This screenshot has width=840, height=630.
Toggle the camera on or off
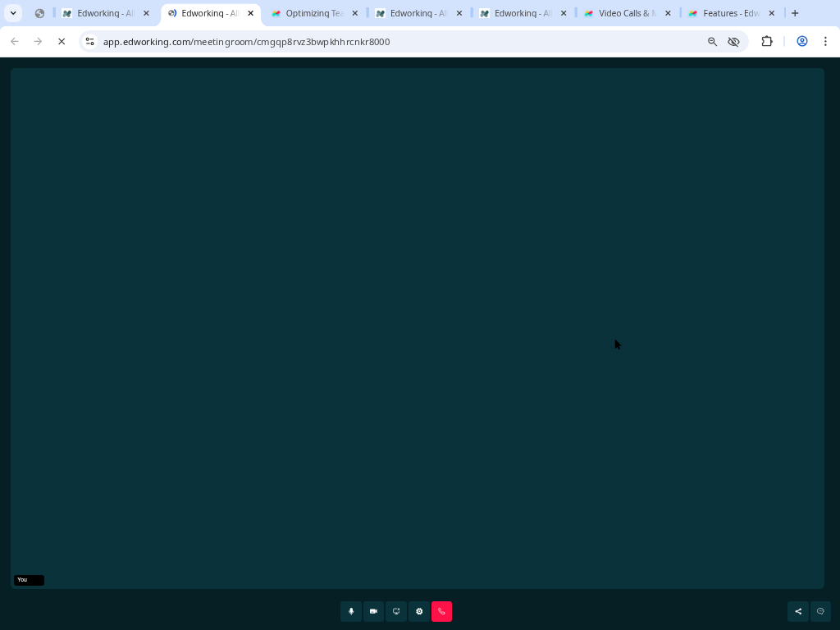pyautogui.click(x=373, y=611)
